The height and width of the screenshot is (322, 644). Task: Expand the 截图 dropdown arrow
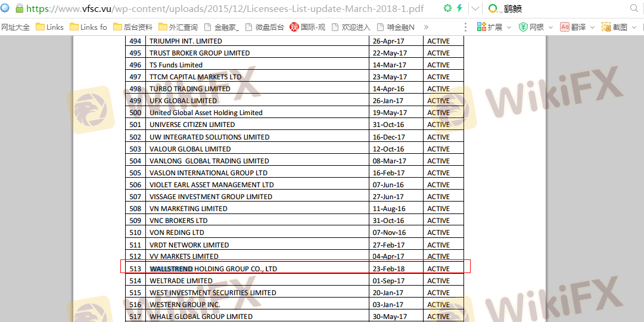[633, 27]
